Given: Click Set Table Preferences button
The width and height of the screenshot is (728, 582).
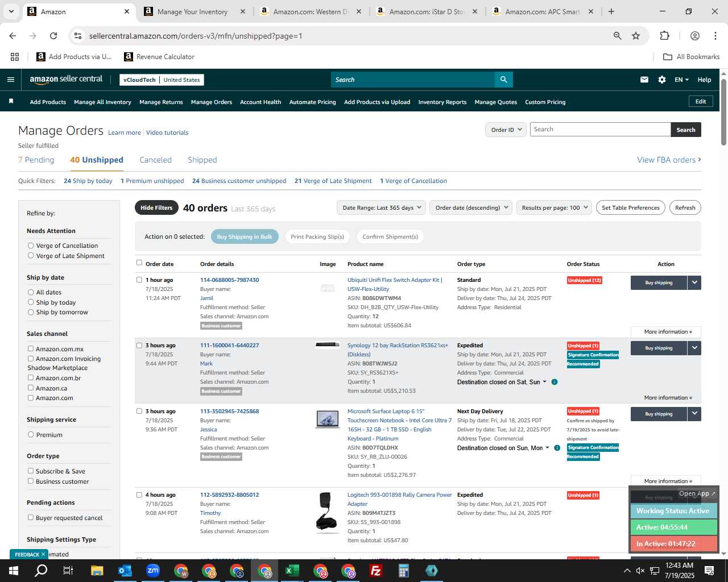Looking at the screenshot, I should 630,207.
